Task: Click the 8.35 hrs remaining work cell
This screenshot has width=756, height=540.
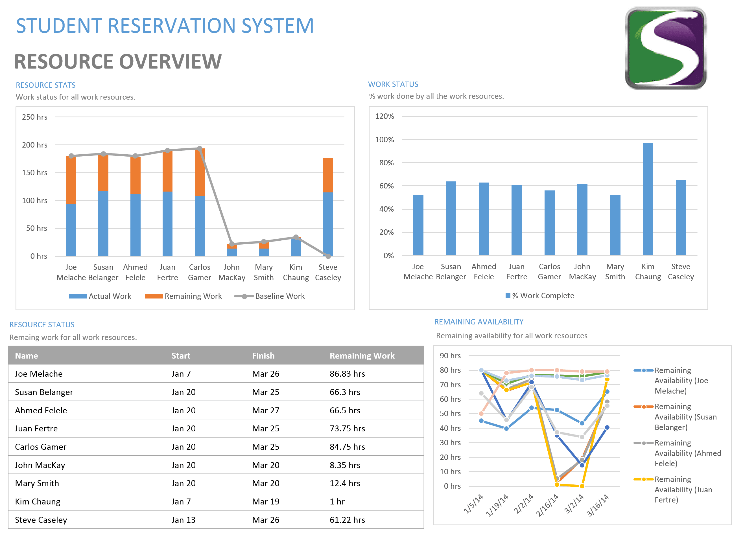Action: pos(345,465)
